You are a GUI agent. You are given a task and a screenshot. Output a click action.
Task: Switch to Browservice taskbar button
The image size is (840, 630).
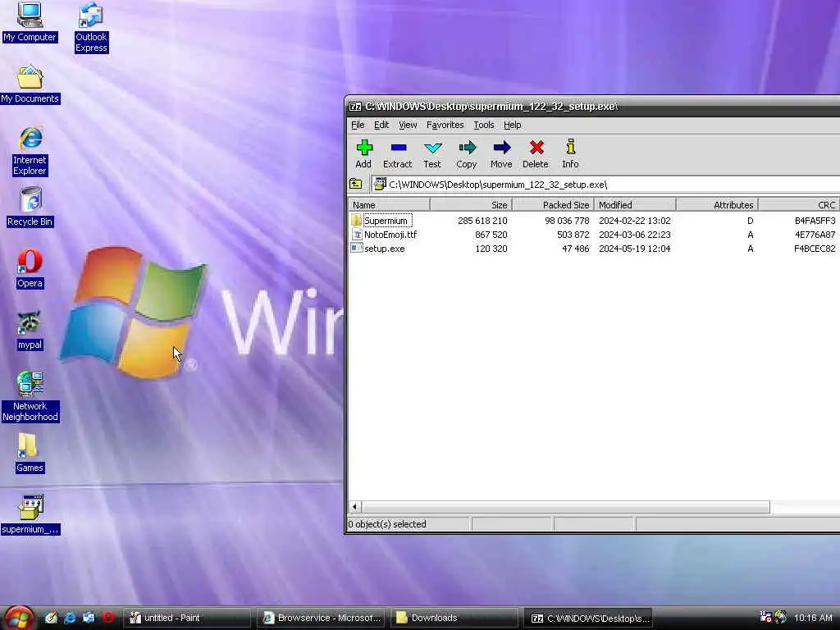[321, 619]
